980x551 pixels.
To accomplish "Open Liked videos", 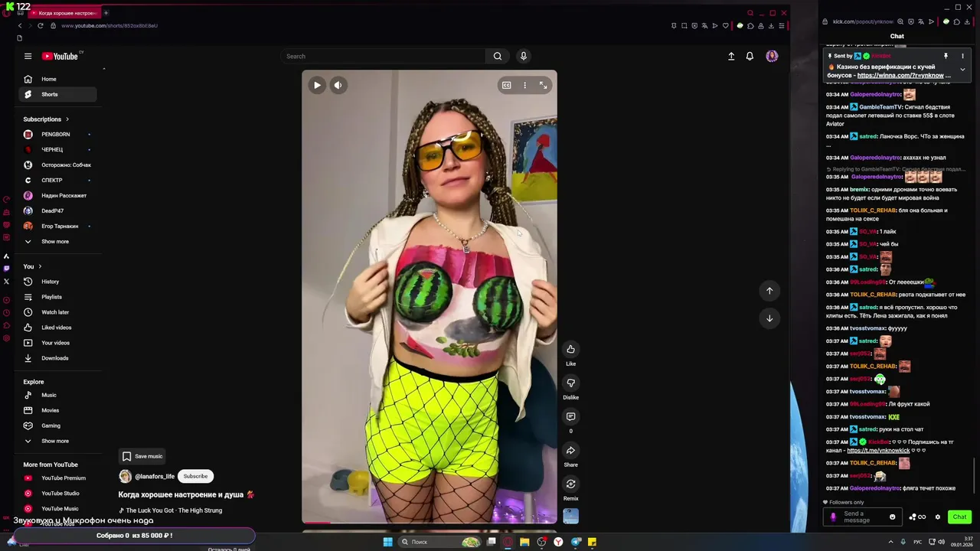I will pyautogui.click(x=58, y=328).
